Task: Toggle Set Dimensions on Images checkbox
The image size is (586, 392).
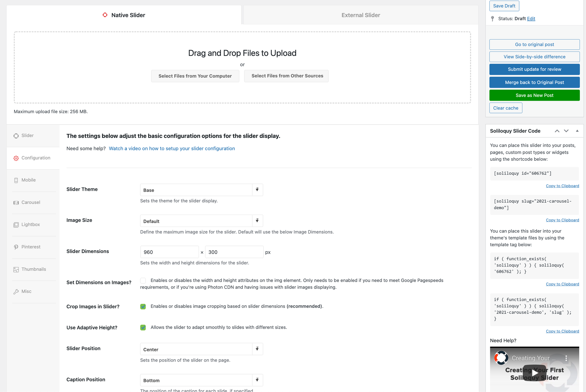Action: click(x=143, y=280)
